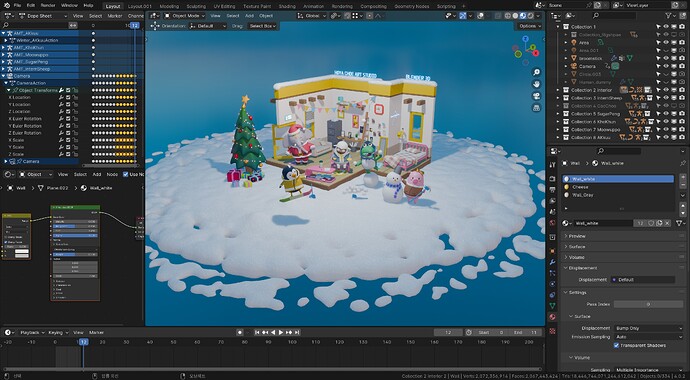Toggle selectability arrow for Collection 7 Moowuppo

pyautogui.click(x=658, y=130)
